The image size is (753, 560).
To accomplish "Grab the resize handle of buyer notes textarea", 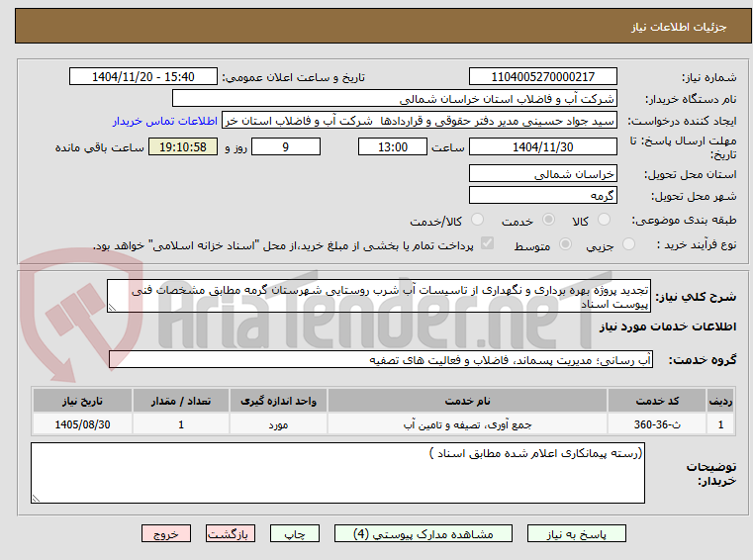I will click(x=36, y=499).
